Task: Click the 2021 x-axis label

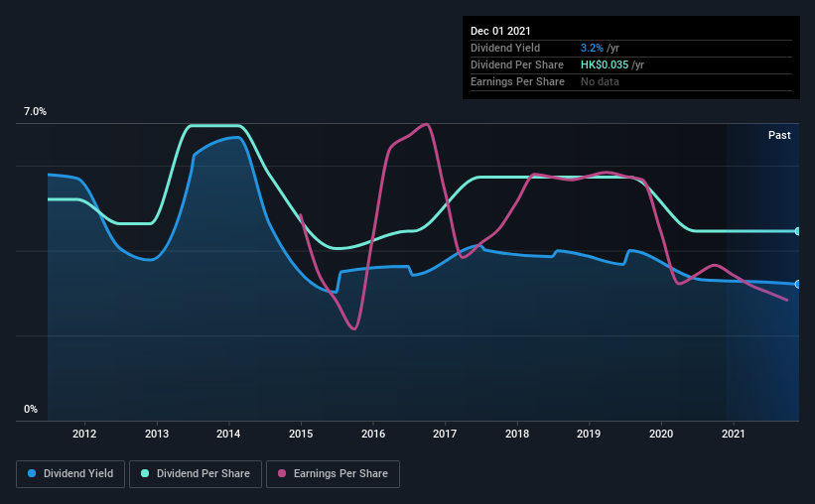Action: 734,434
